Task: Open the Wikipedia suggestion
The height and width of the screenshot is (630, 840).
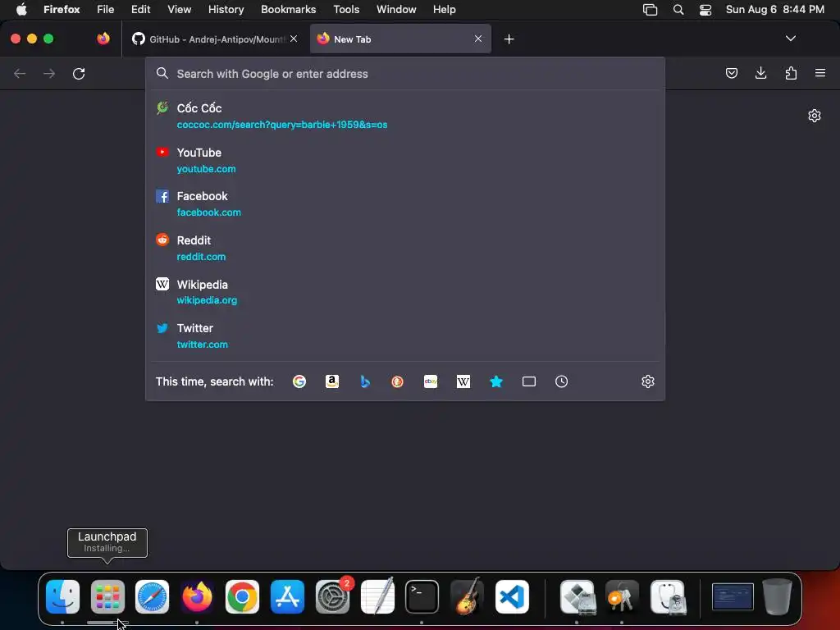Action: click(x=405, y=292)
